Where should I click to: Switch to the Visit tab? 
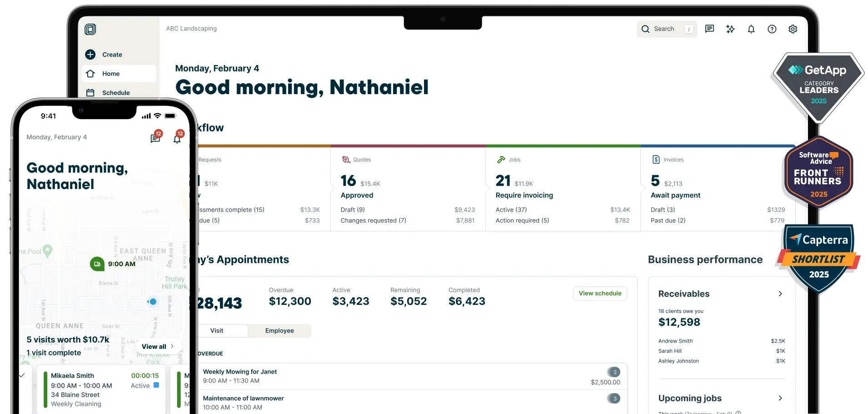217,331
